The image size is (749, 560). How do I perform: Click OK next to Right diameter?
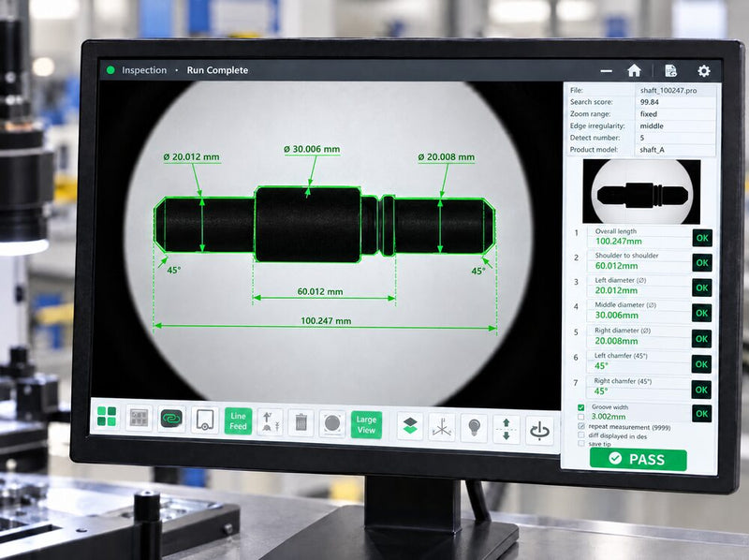point(701,339)
